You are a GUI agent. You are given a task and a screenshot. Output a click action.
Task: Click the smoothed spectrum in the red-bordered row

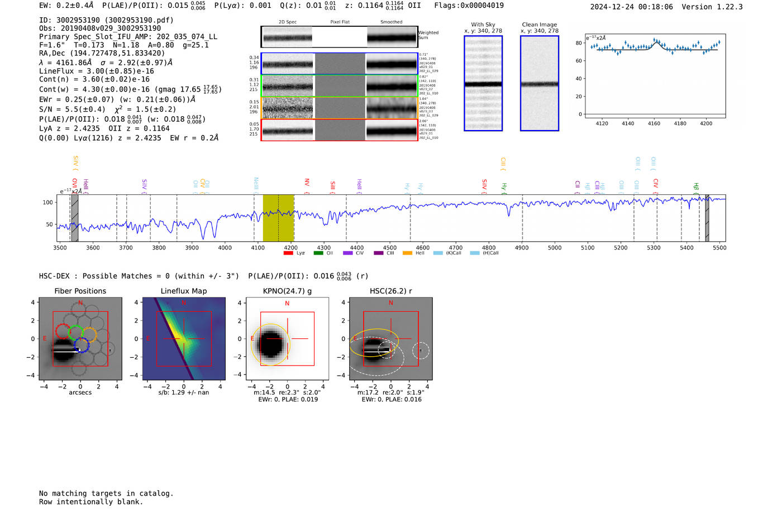(x=392, y=130)
